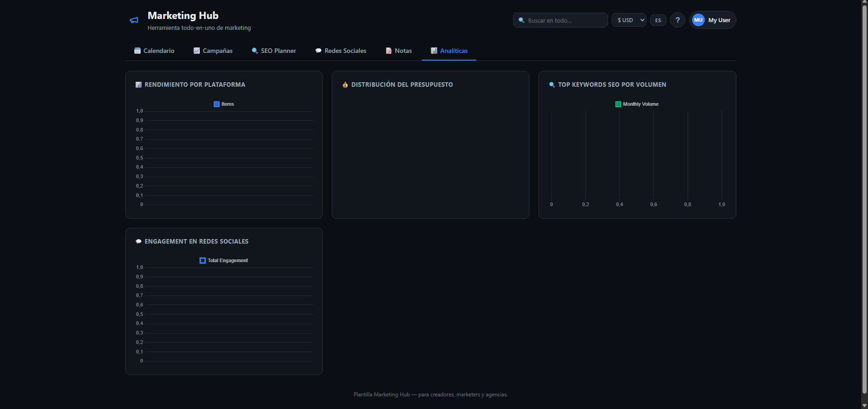
Task: Click the green Monthly Volume color box
Action: (618, 104)
